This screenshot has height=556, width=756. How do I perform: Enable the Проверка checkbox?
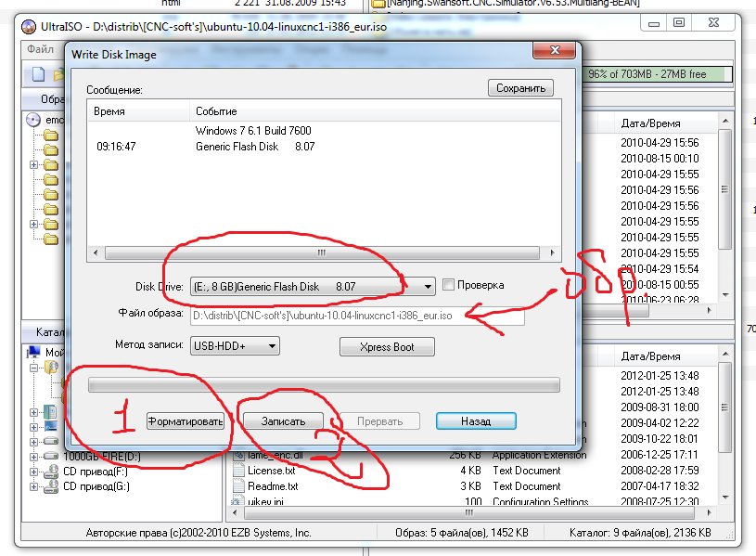[448, 285]
